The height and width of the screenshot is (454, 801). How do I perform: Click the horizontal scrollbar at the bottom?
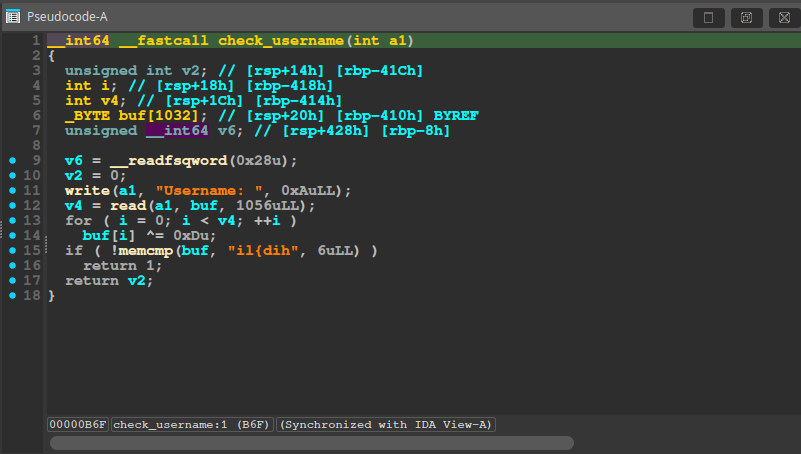pyautogui.click(x=311, y=443)
